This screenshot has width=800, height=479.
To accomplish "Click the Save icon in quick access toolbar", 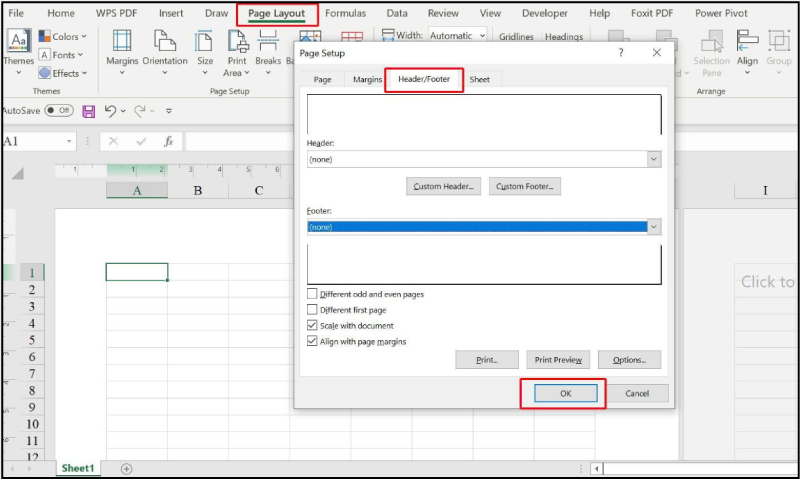I will (89, 111).
